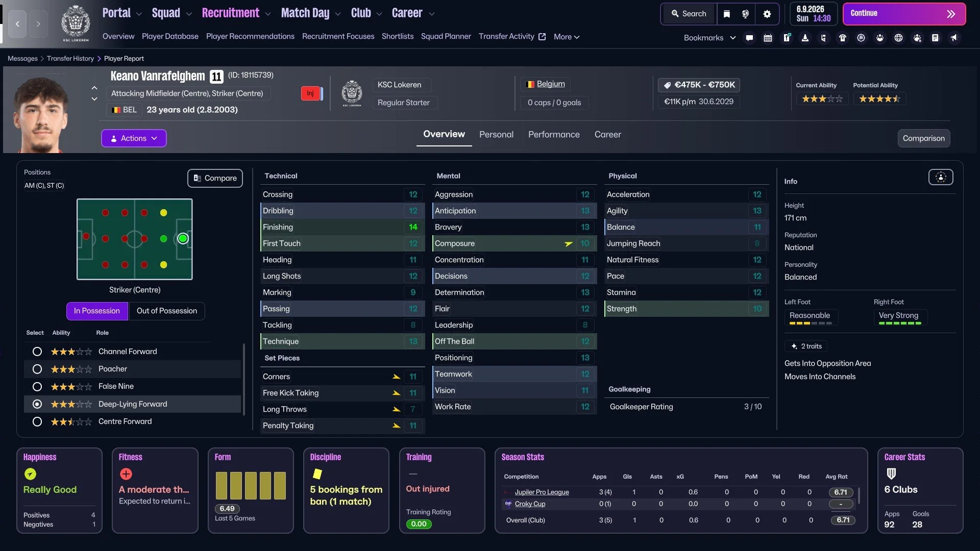
Task: Click the messages speech bubble icon
Action: point(749,38)
